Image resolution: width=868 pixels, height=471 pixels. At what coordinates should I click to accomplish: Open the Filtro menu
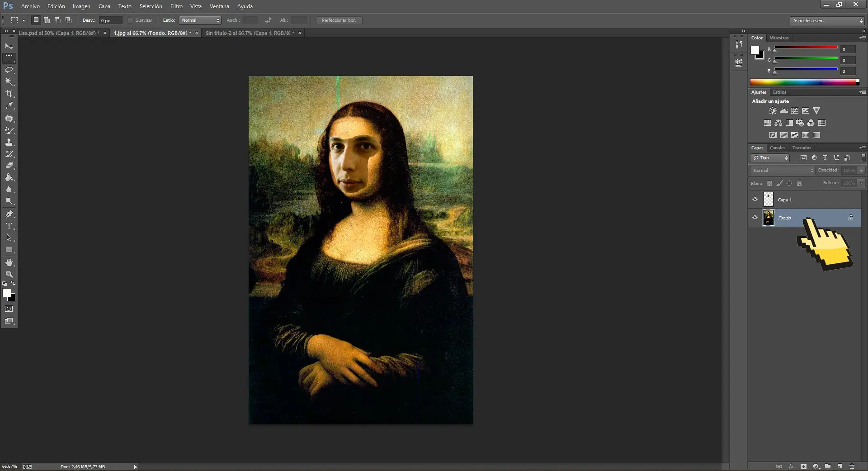176,6
